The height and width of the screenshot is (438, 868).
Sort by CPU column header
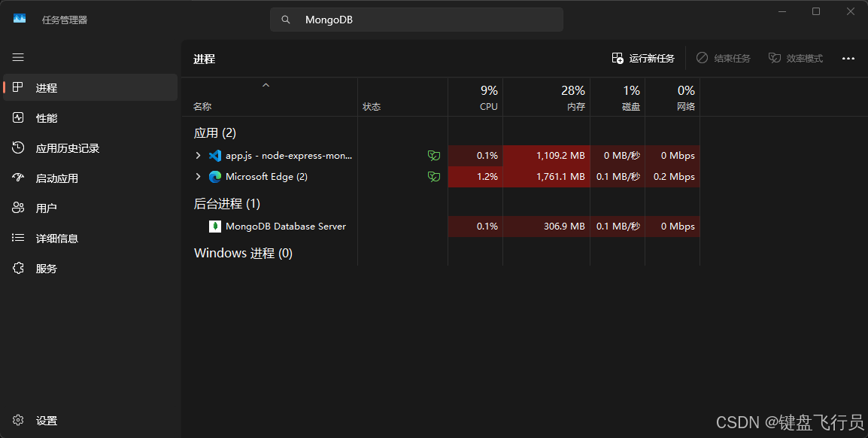[x=475, y=97]
